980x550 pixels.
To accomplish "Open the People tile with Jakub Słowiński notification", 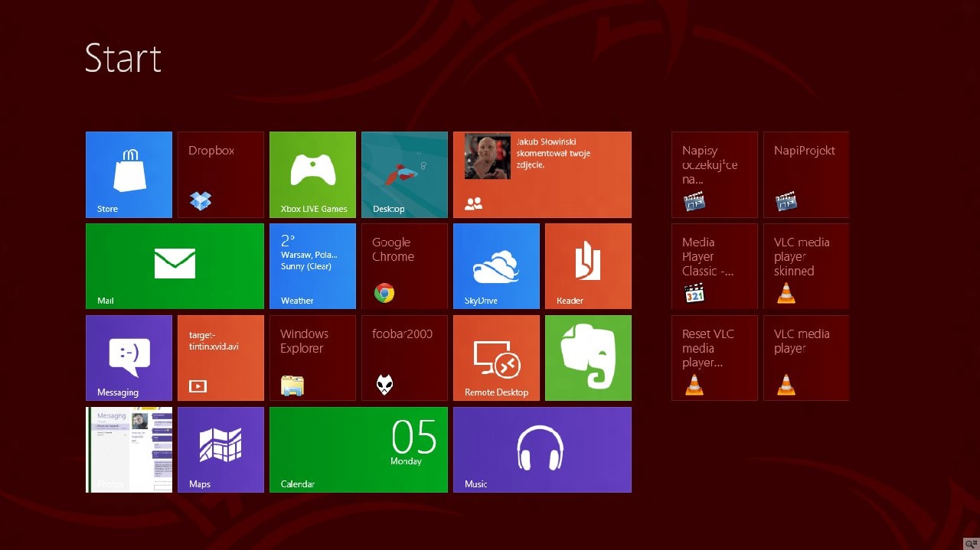I will pos(542,174).
